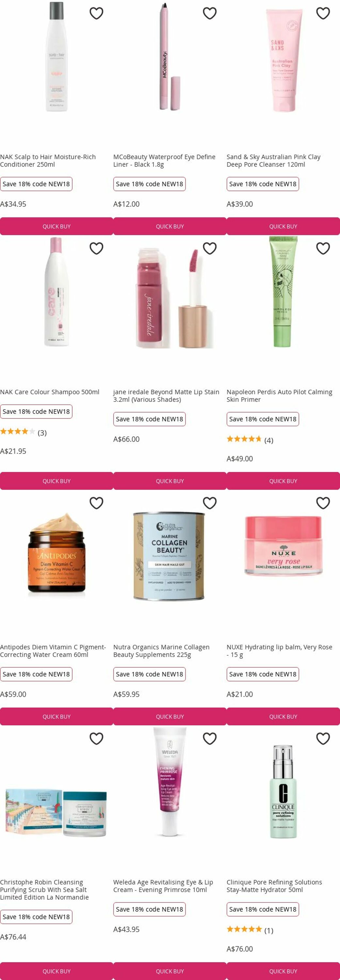Screen dimensions: 340x980
Task: Select NEW18 discount badge on Clinique Hydrator
Action: click(x=263, y=909)
